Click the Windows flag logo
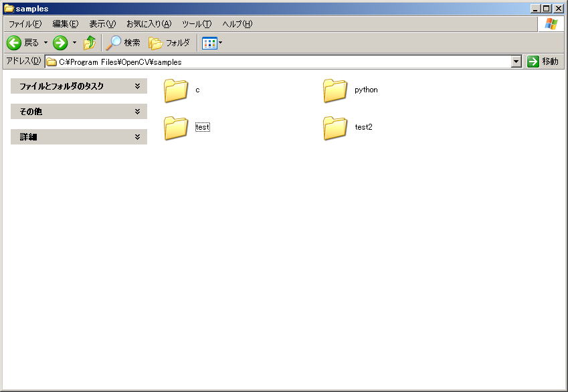568x392 pixels. 551,24
